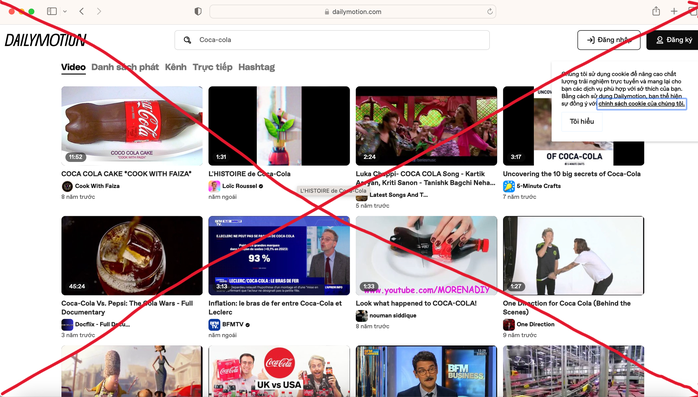Click the Đăng nhập button
The width and height of the screenshot is (698, 397).
(x=609, y=40)
